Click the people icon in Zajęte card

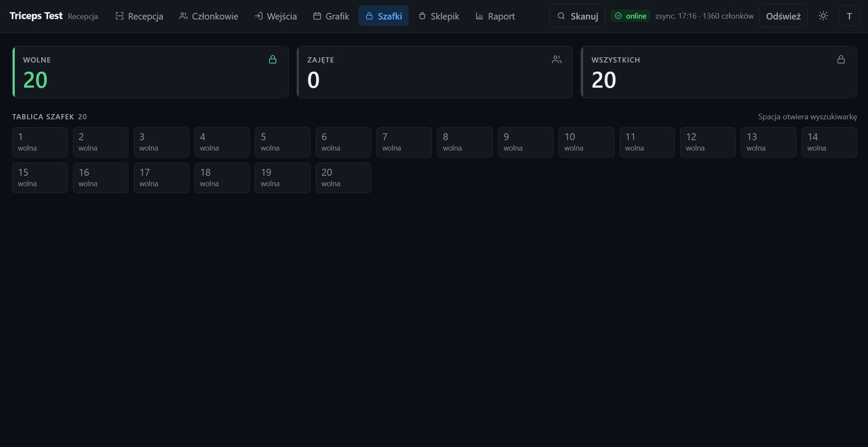point(557,59)
